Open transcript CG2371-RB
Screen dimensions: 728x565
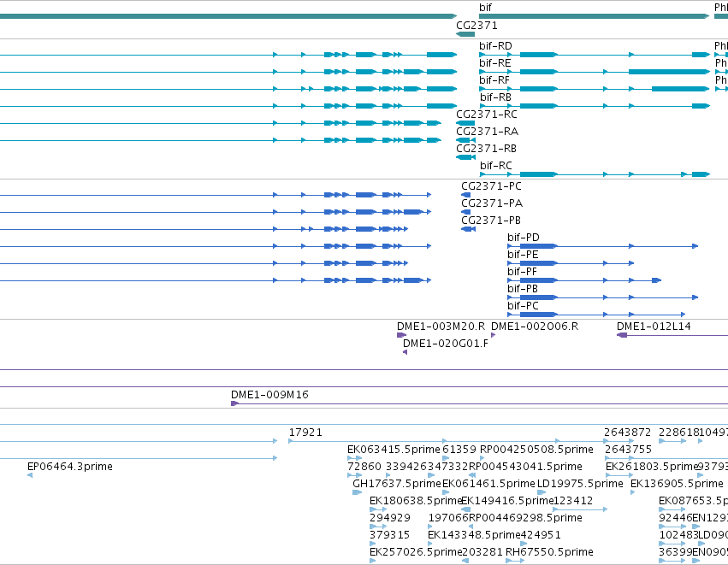pos(486,149)
